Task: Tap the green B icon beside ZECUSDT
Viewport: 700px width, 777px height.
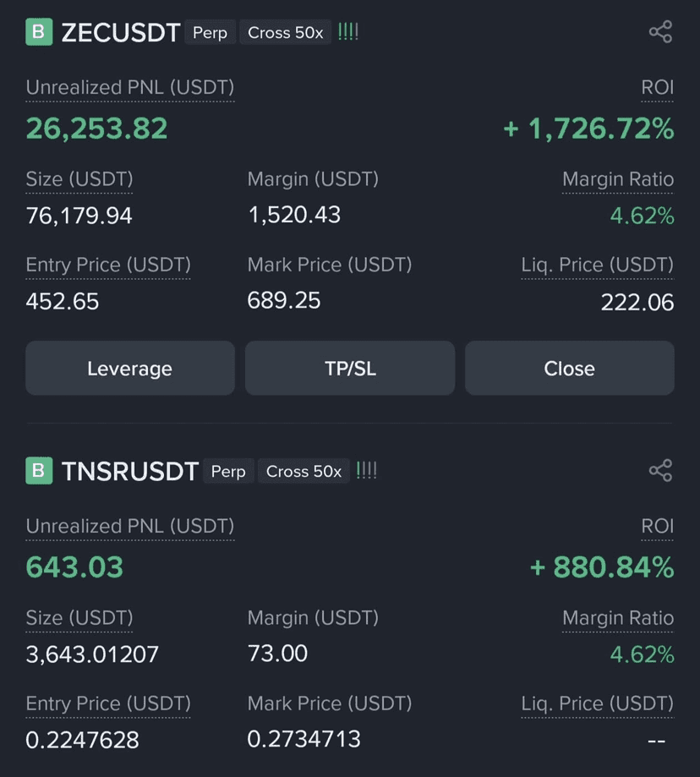Action: 39,32
